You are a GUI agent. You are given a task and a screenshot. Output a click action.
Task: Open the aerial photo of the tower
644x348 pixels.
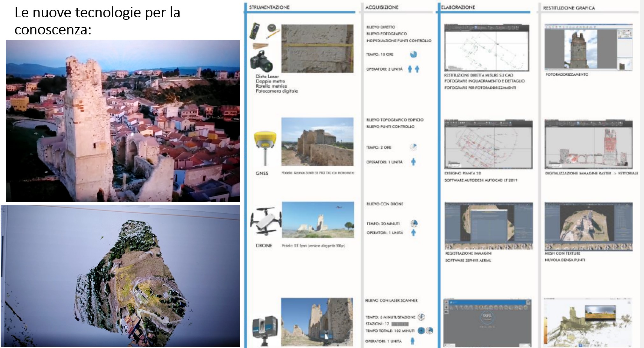click(x=123, y=121)
